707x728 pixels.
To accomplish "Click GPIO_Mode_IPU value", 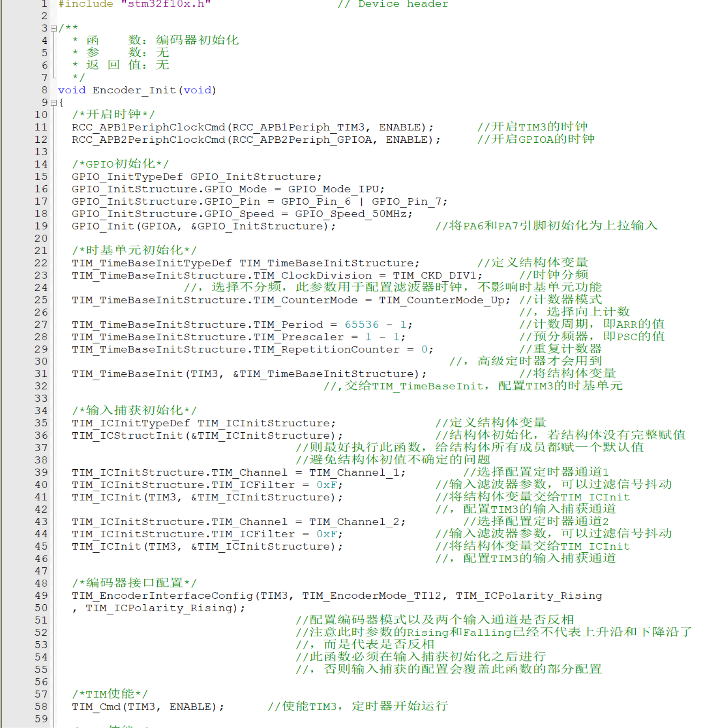I will click(334, 189).
